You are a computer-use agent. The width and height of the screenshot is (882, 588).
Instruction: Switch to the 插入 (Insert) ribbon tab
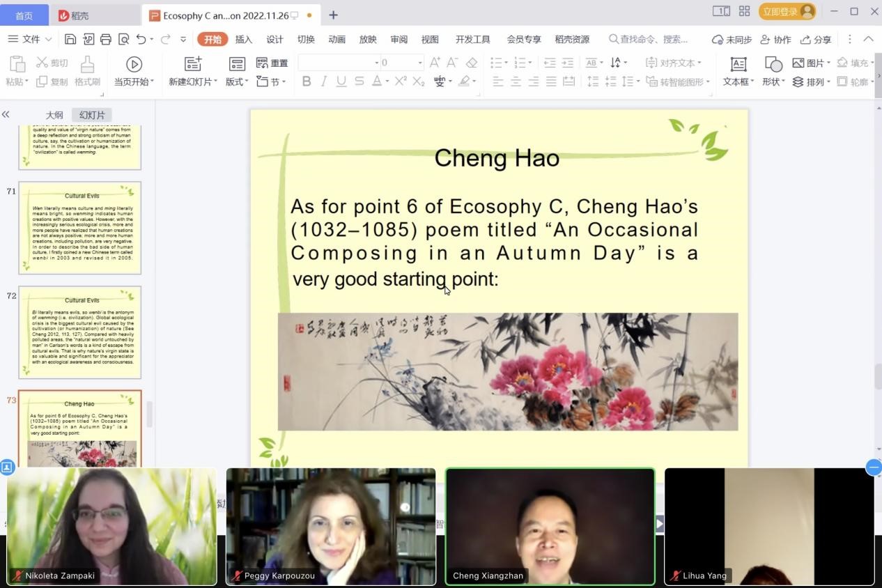click(x=244, y=40)
